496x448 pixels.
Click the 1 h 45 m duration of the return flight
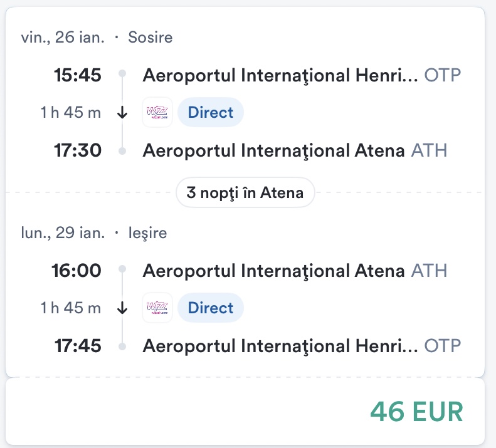(71, 308)
